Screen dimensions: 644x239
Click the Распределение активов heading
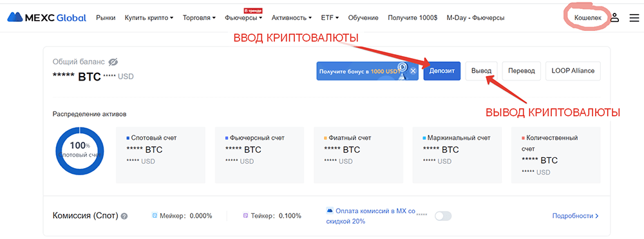pos(90,114)
